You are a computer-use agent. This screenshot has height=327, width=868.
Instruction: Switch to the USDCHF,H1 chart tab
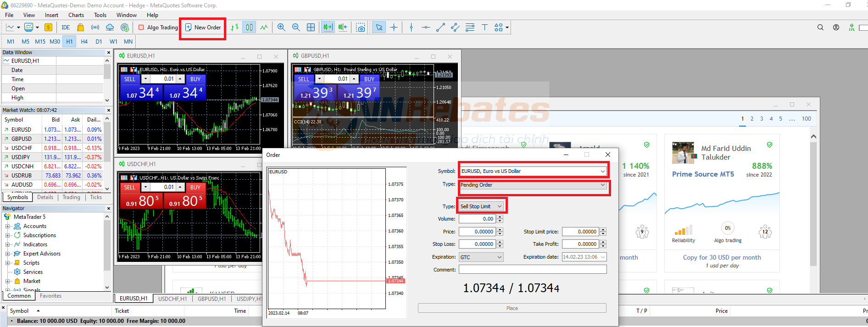pyautogui.click(x=172, y=299)
